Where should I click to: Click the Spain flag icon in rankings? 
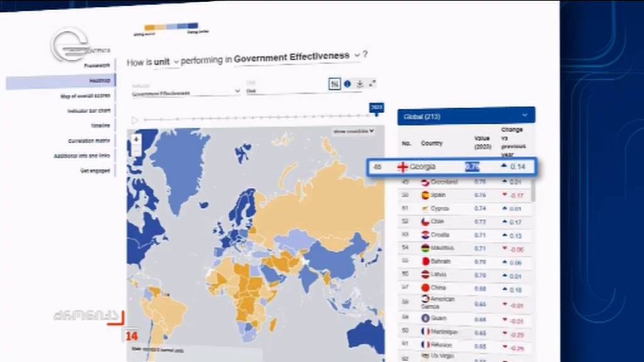click(426, 195)
